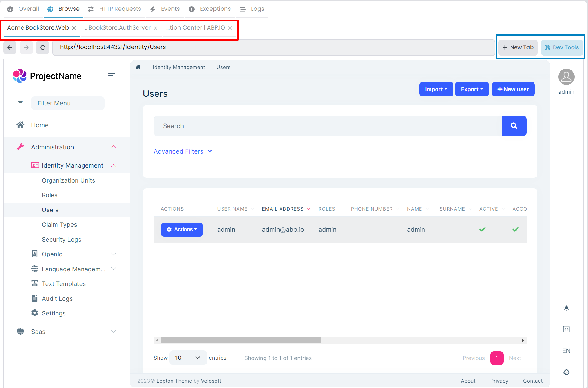Click the blue search magnifier button
The height and width of the screenshot is (388, 588).
point(514,126)
